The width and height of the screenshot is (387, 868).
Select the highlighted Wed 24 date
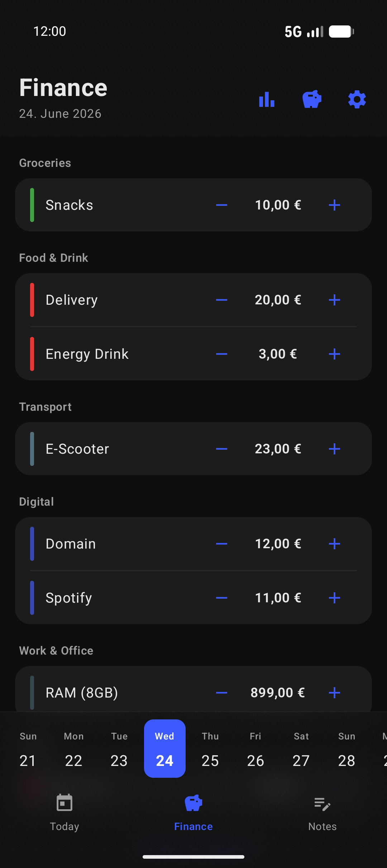(x=165, y=748)
